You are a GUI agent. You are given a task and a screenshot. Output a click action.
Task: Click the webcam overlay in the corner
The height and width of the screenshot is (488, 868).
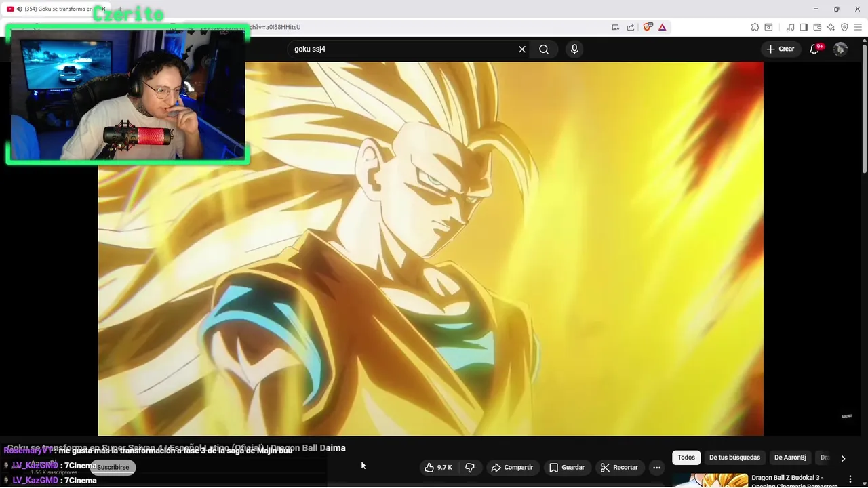(x=127, y=95)
